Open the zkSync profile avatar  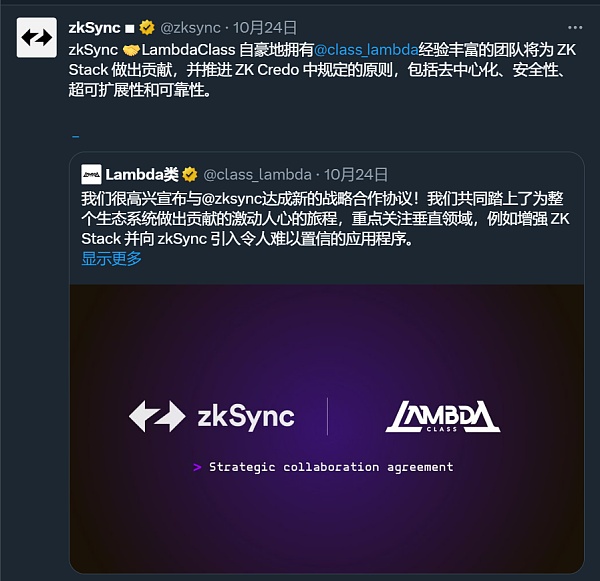[x=37, y=38]
